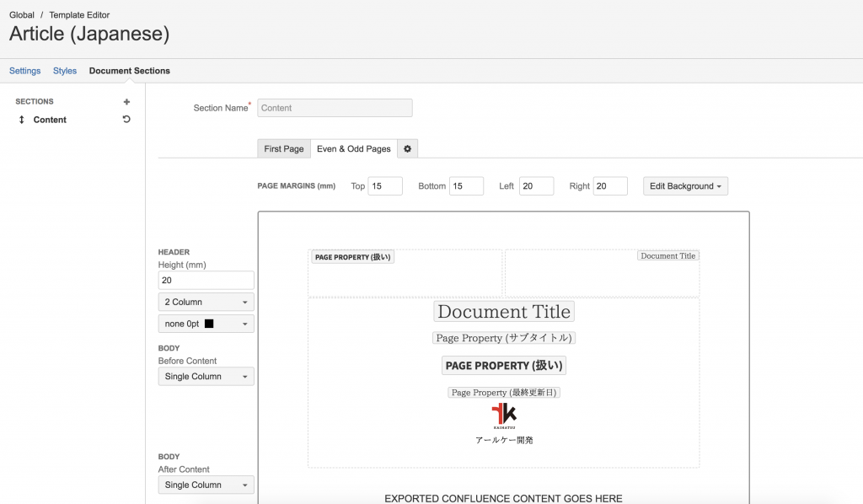Open page settings gear tab
Viewport: 863px width, 504px height.
coord(407,148)
